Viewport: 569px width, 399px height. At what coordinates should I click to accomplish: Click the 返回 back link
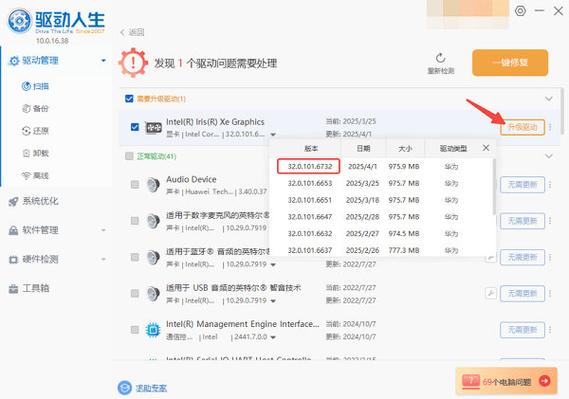tap(132, 32)
